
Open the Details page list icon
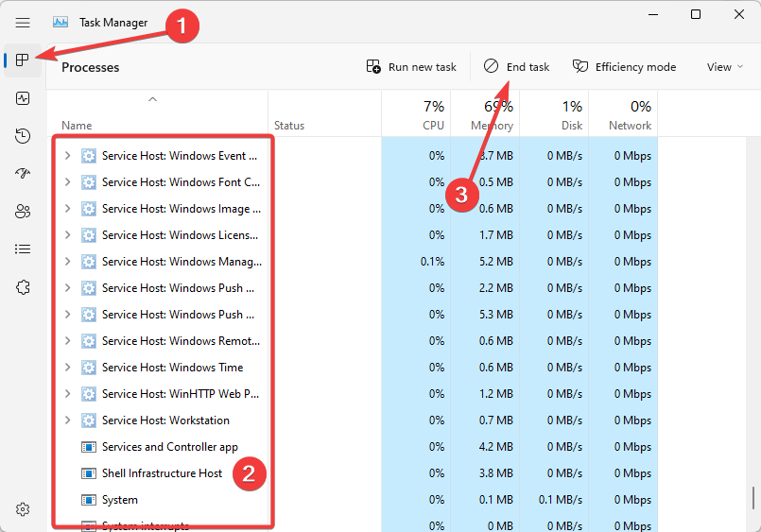point(23,249)
